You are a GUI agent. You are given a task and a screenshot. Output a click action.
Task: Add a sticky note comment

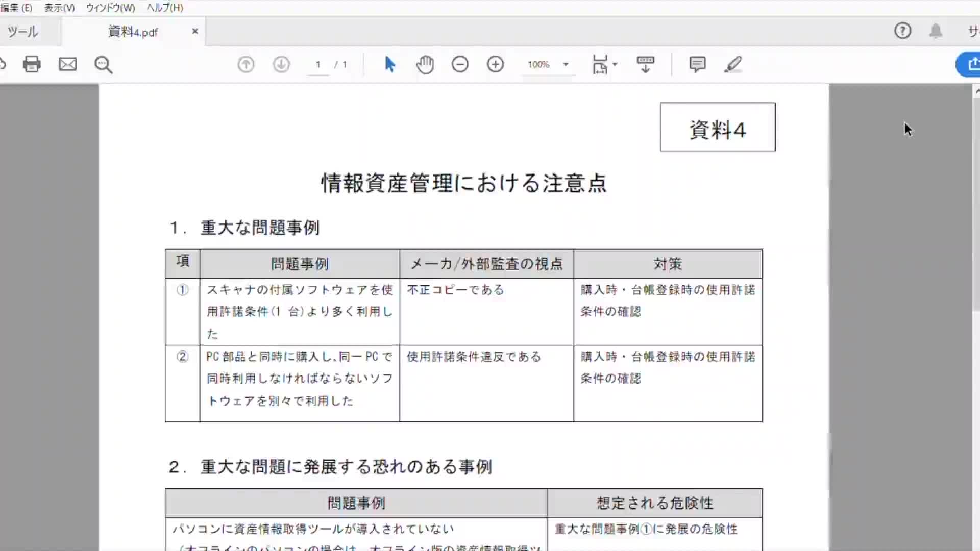click(697, 64)
